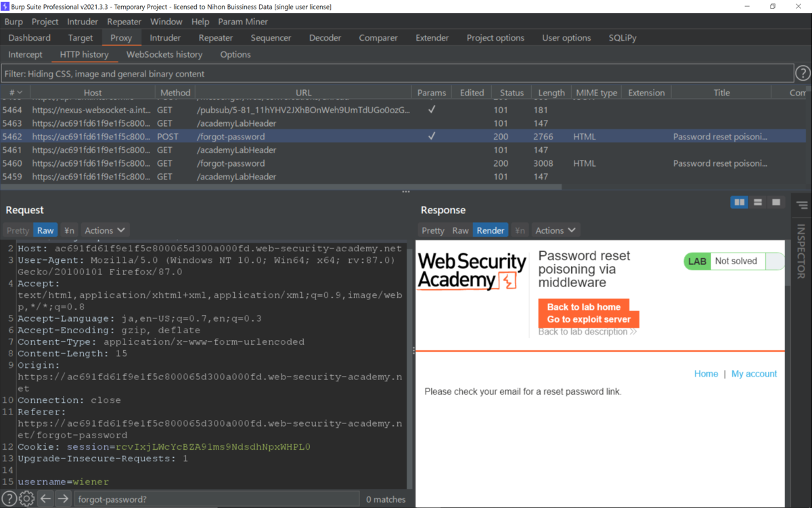Image resolution: width=812 pixels, height=508 pixels.
Task: Open Inspector panel menu lines icon
Action: (802, 206)
